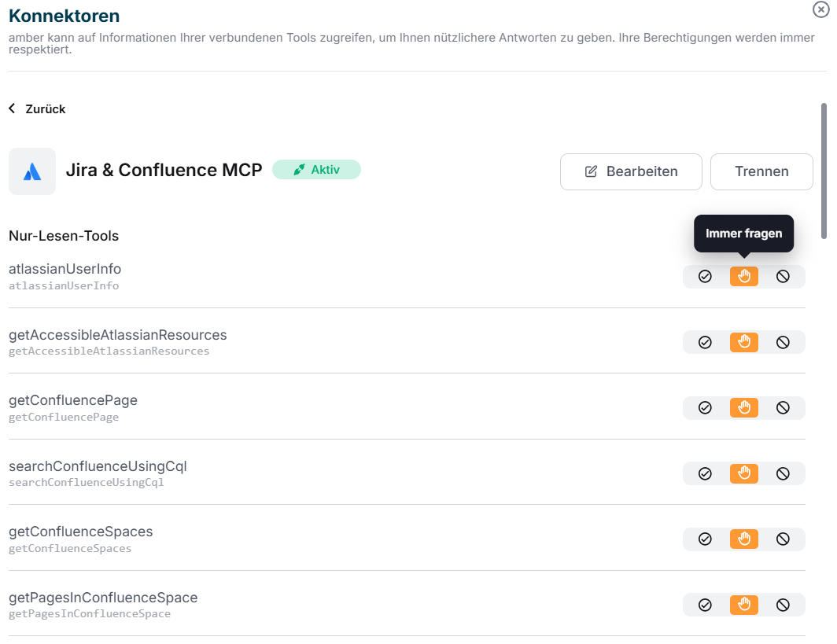Click the Nur-Lesen-Tools heading
Screen dimensions: 837x644
point(64,236)
